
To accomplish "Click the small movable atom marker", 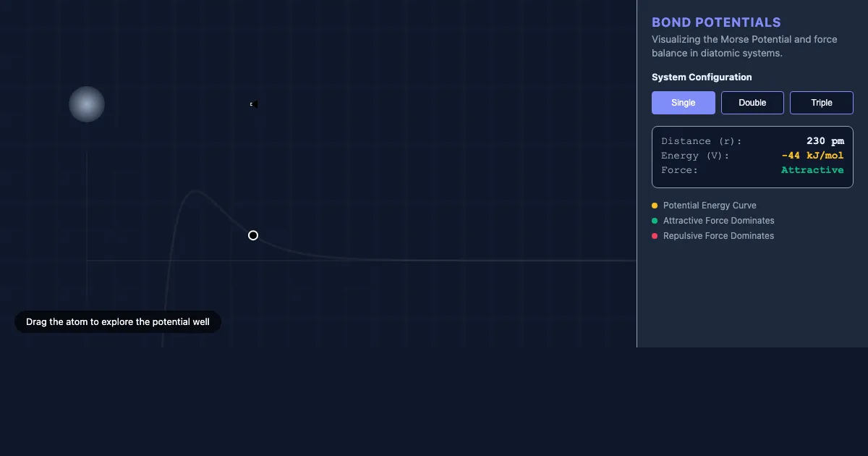I will [x=254, y=104].
